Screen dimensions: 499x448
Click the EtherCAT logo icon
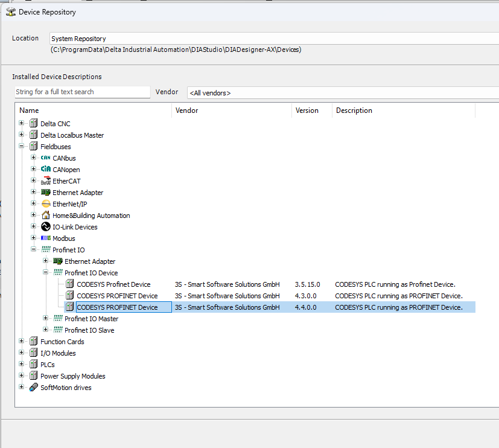[45, 181]
